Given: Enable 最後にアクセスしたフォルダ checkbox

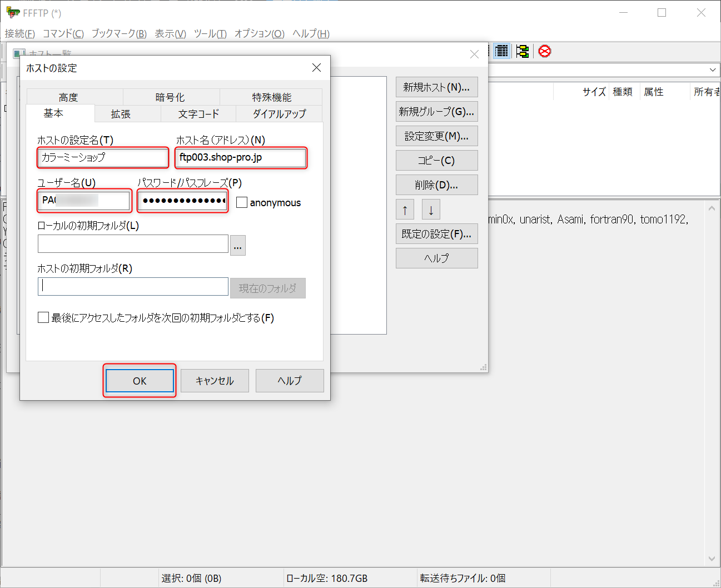Looking at the screenshot, I should (x=43, y=317).
